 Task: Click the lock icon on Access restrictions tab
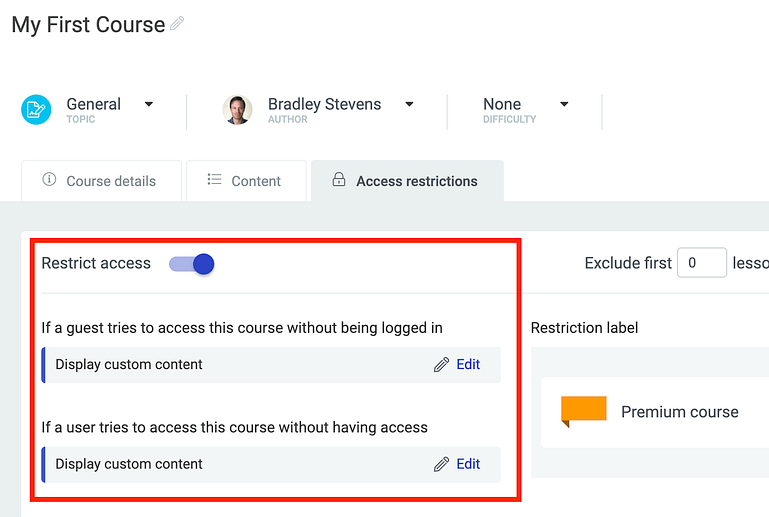click(339, 180)
